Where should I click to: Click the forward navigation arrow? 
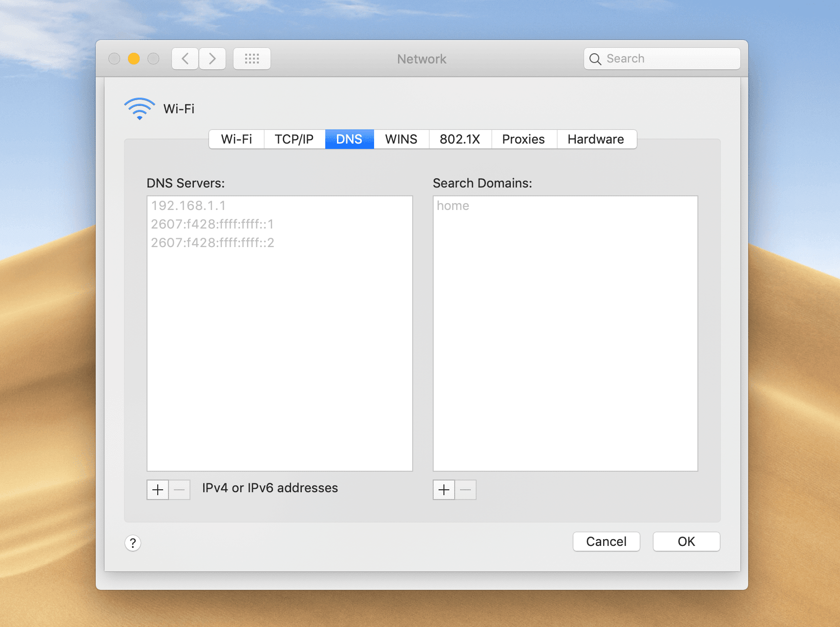[212, 59]
